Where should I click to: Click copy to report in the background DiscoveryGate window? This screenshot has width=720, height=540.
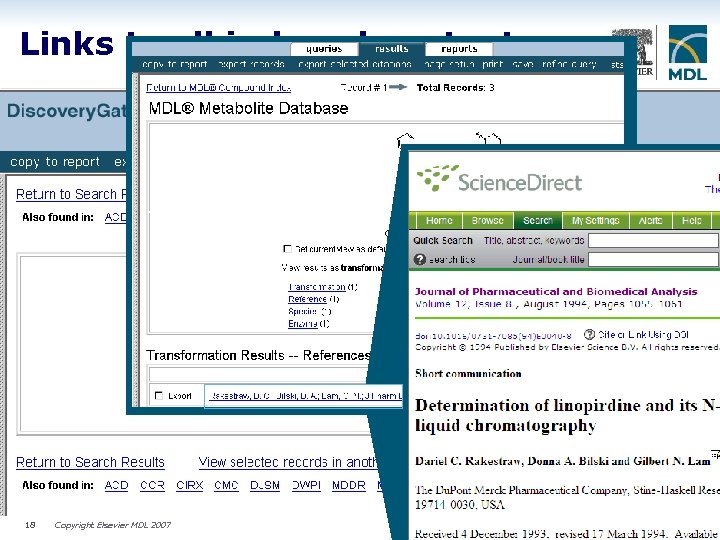[x=55, y=162]
